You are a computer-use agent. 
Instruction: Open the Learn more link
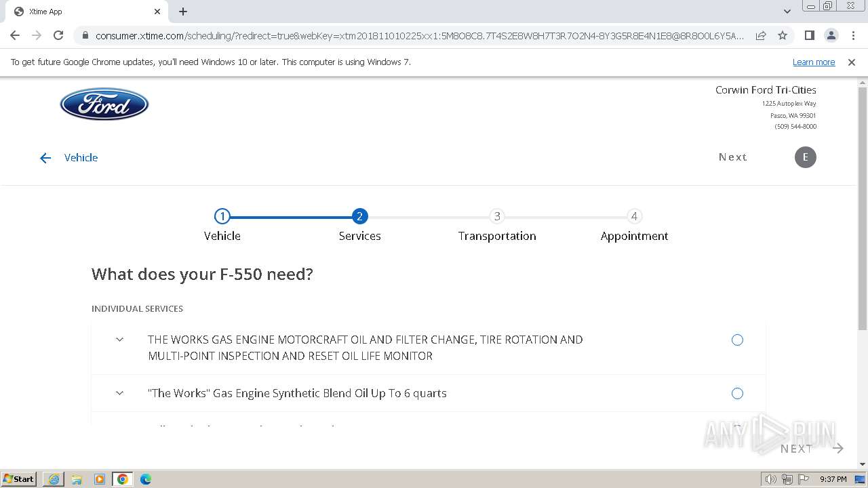tap(814, 62)
